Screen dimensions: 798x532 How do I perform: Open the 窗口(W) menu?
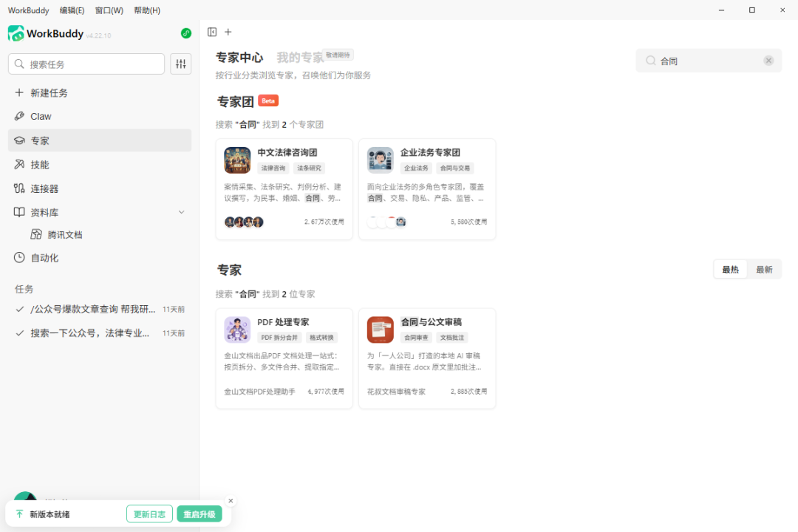(x=109, y=10)
